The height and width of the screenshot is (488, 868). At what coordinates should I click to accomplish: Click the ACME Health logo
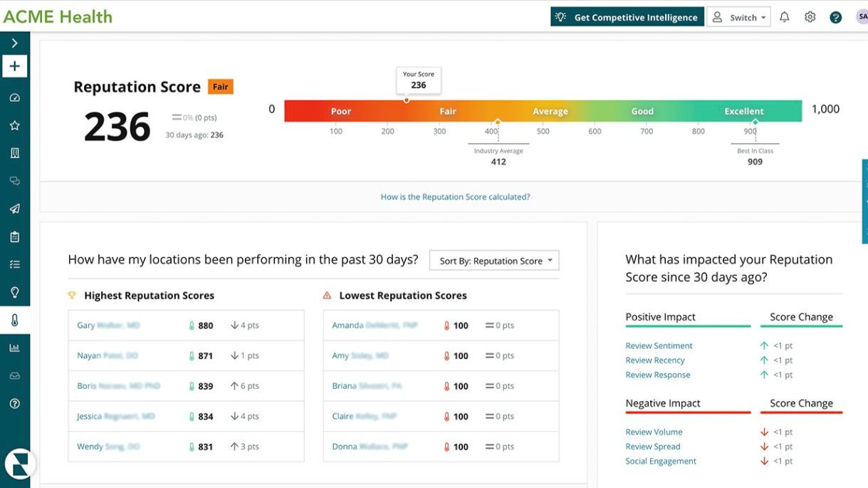click(58, 16)
